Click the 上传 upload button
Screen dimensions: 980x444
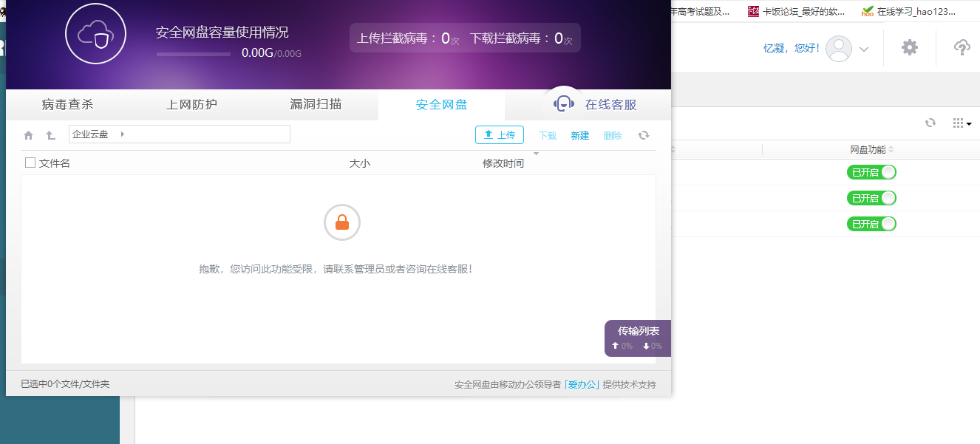point(500,135)
